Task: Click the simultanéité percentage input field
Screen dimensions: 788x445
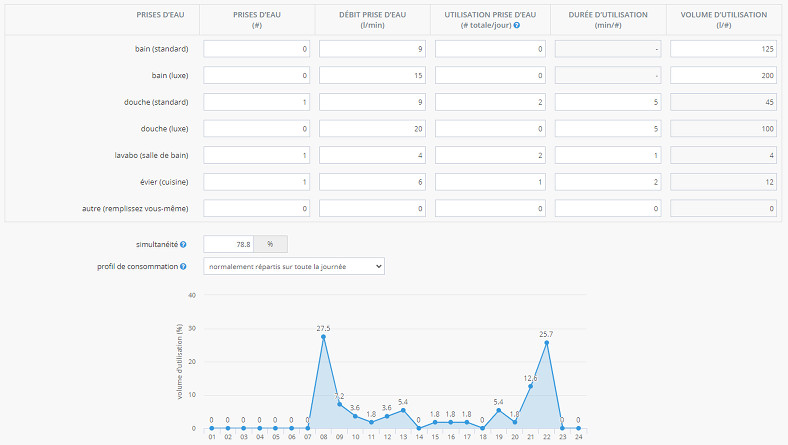Action: point(229,244)
